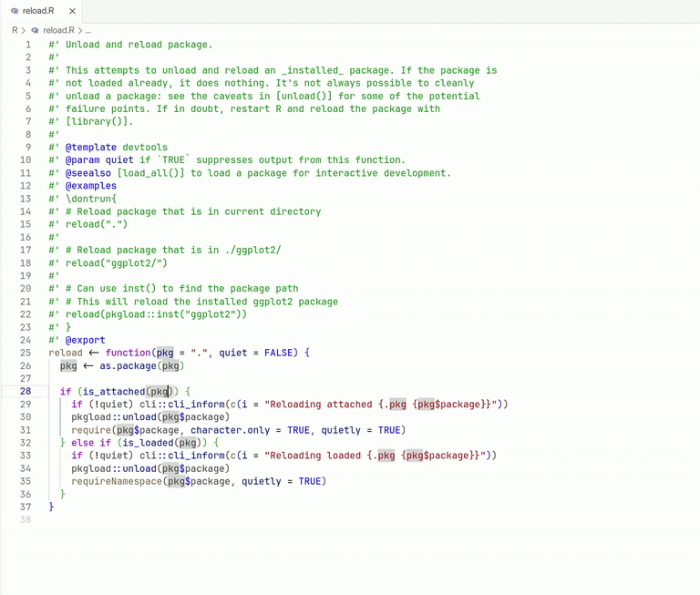Click is_attached call on line 28
This screenshot has width=700, height=595.
(114, 392)
